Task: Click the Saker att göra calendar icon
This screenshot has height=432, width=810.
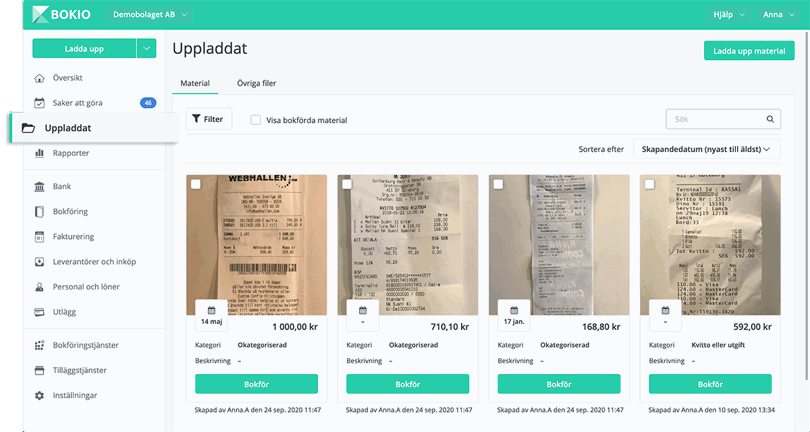Action: click(39, 102)
